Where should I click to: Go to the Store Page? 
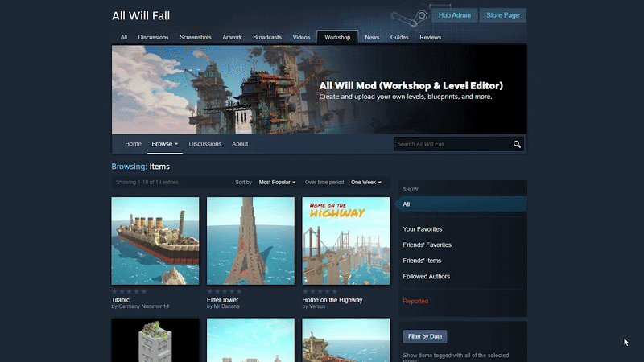(502, 15)
